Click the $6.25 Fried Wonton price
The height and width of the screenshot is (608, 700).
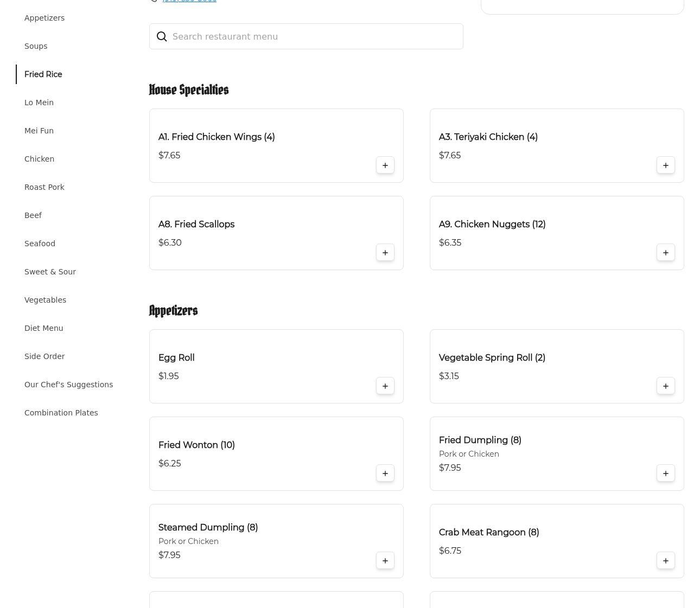click(170, 464)
